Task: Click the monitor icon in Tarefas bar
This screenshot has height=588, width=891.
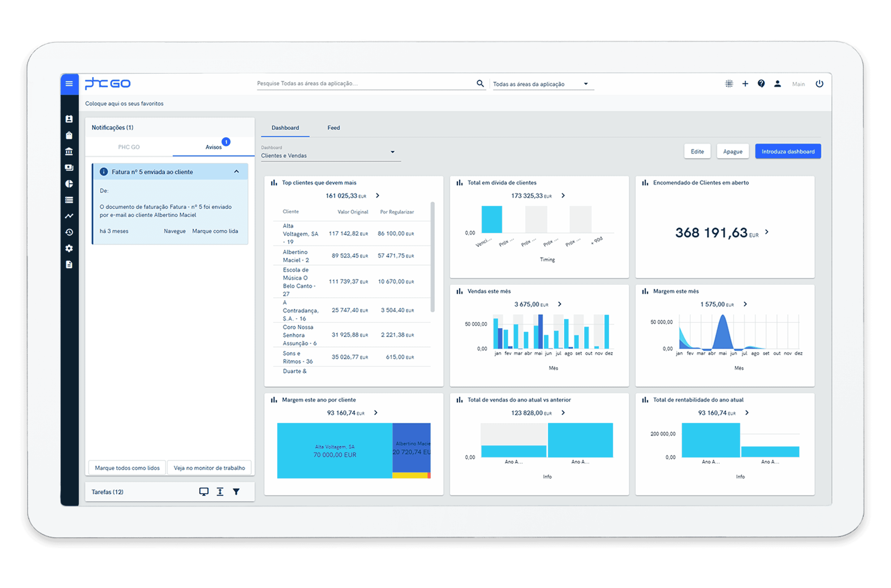Action: pos(204,492)
